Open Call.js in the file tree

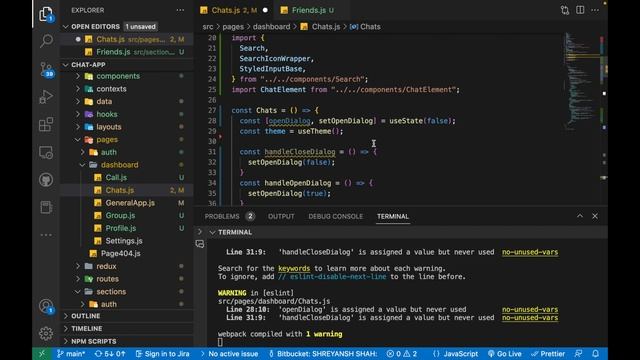(127, 178)
